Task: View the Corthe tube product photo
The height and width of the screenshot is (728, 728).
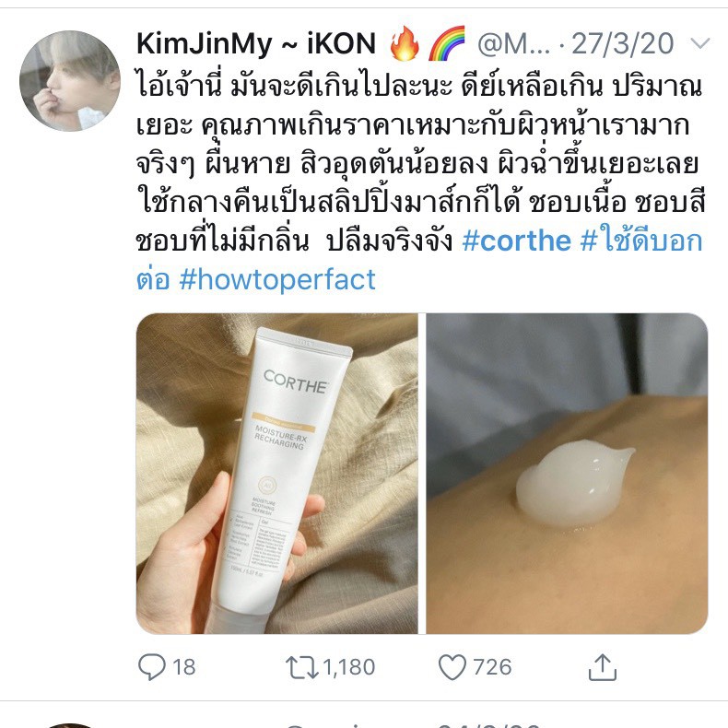Action: tap(277, 473)
